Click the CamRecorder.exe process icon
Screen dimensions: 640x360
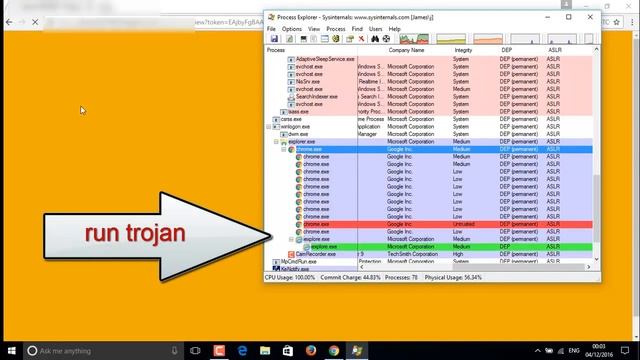tap(291, 254)
